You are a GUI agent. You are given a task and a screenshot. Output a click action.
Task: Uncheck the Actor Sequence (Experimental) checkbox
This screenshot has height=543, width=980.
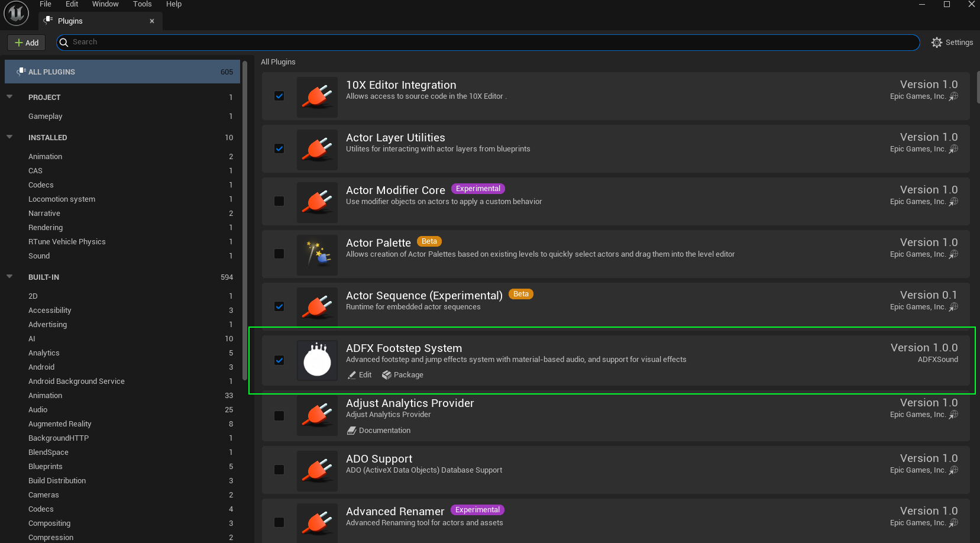pyautogui.click(x=279, y=306)
